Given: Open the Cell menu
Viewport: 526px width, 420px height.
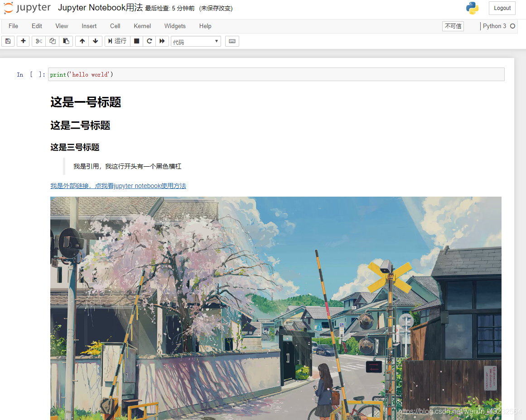Looking at the screenshot, I should pos(115,26).
